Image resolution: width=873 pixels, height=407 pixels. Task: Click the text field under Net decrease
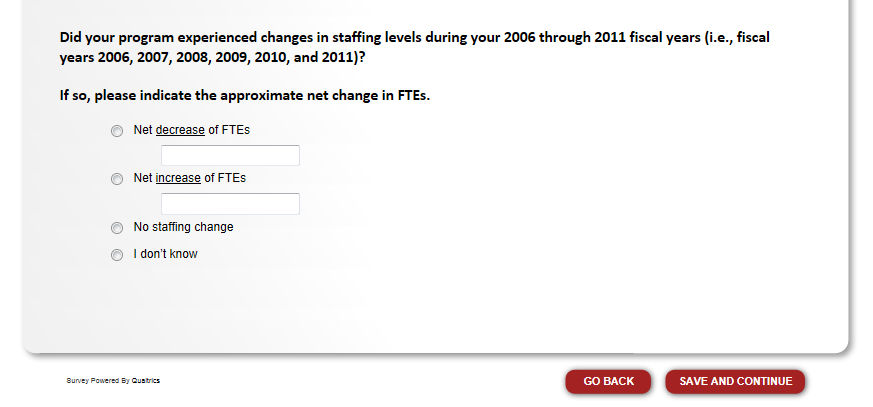230,155
